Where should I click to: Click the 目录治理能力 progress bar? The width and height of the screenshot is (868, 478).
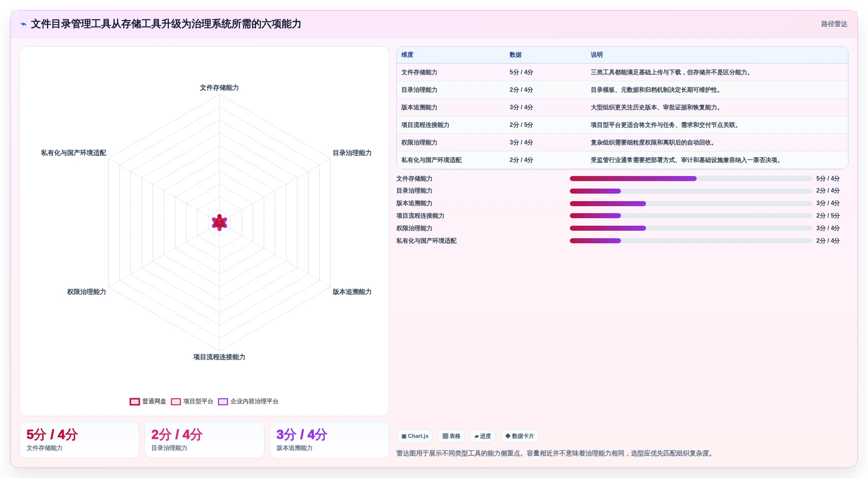click(x=691, y=191)
